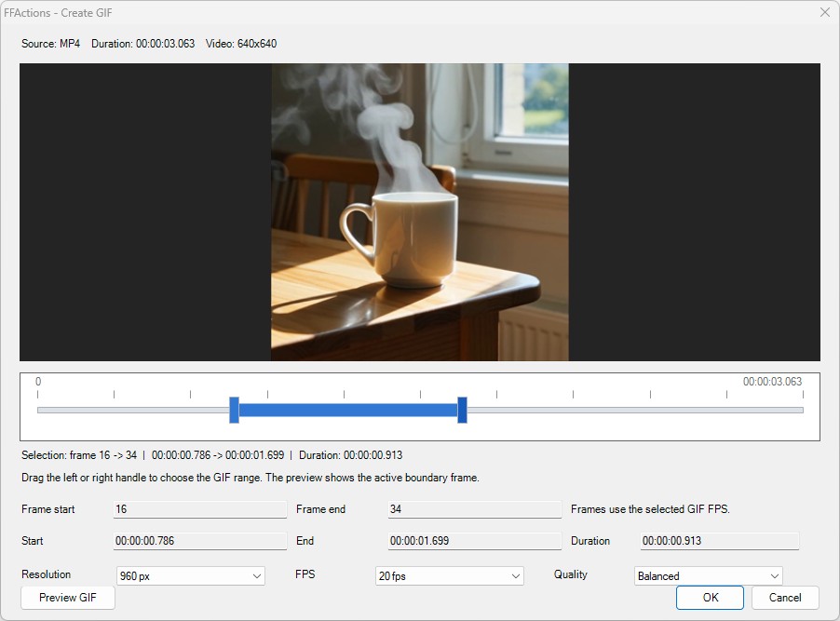Image resolution: width=840 pixels, height=621 pixels.
Task: Select the right range handle on timeline
Action: tap(462, 410)
